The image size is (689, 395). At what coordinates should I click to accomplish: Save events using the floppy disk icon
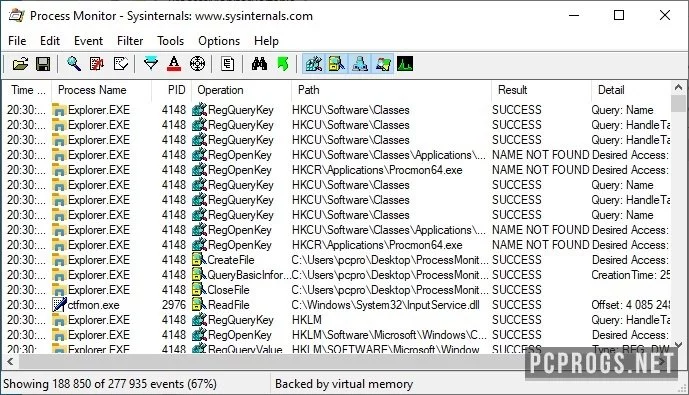[x=43, y=64]
